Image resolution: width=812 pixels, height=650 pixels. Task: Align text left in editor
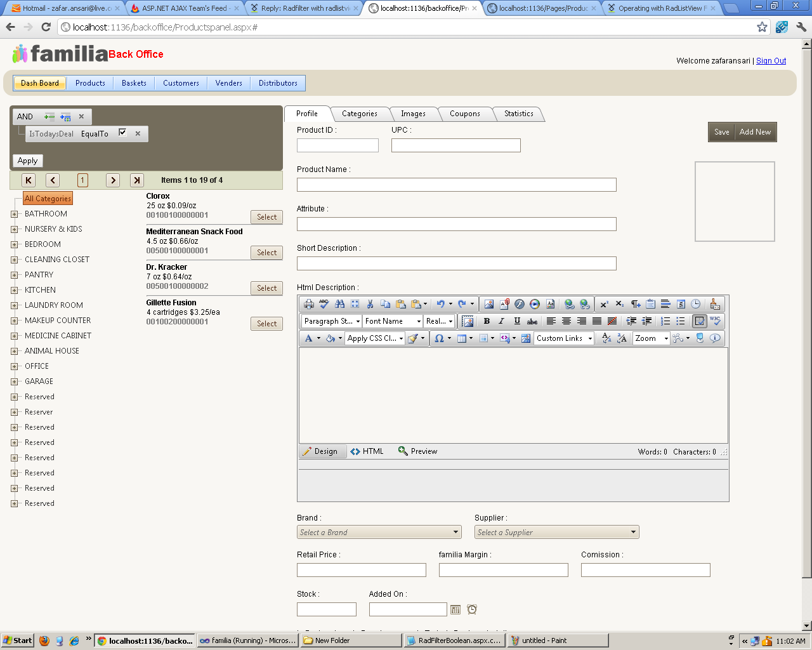pos(551,321)
